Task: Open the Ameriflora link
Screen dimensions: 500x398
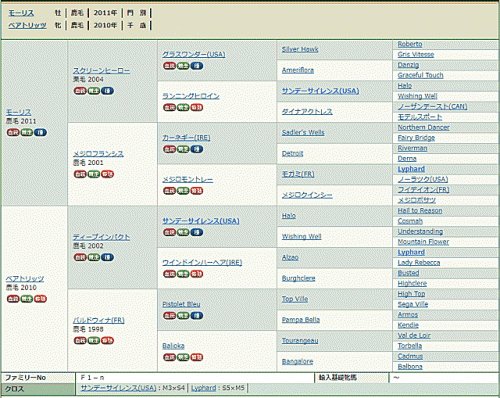Action: coord(298,70)
